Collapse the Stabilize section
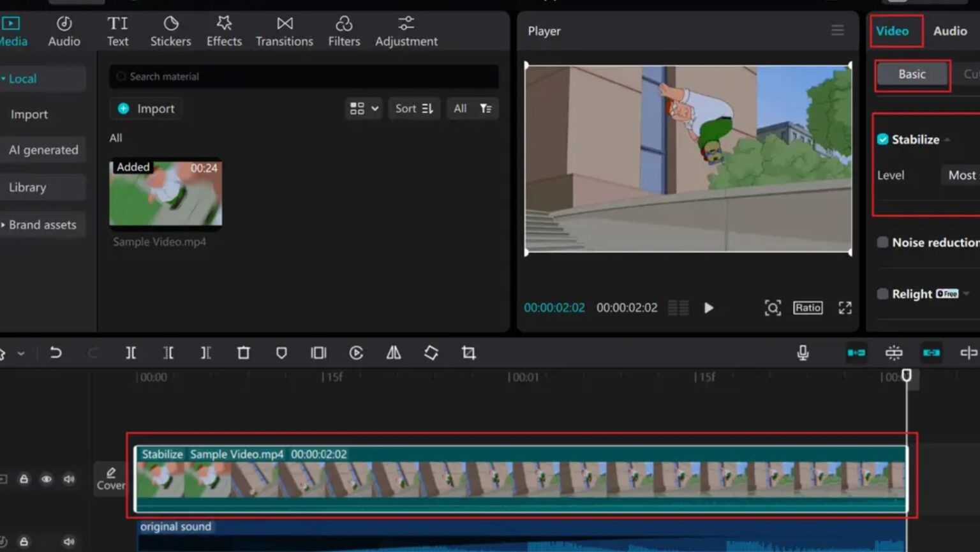Screen dimensions: 980x552 (x=949, y=139)
